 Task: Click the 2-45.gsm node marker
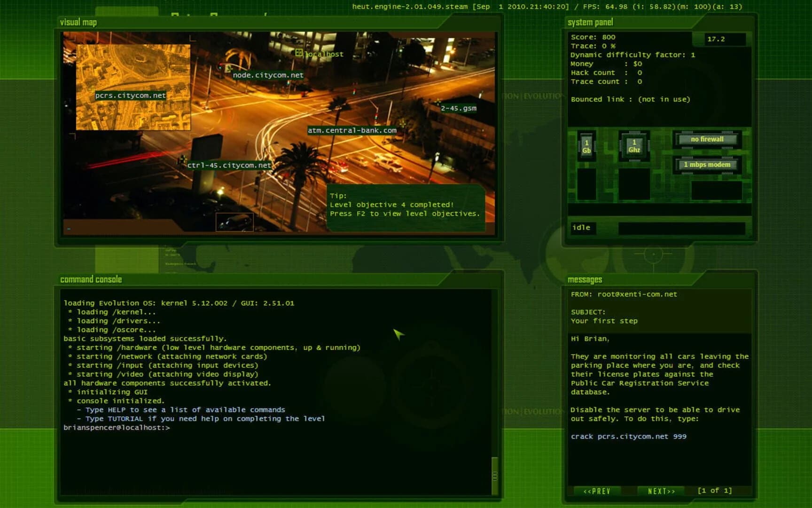(458, 109)
